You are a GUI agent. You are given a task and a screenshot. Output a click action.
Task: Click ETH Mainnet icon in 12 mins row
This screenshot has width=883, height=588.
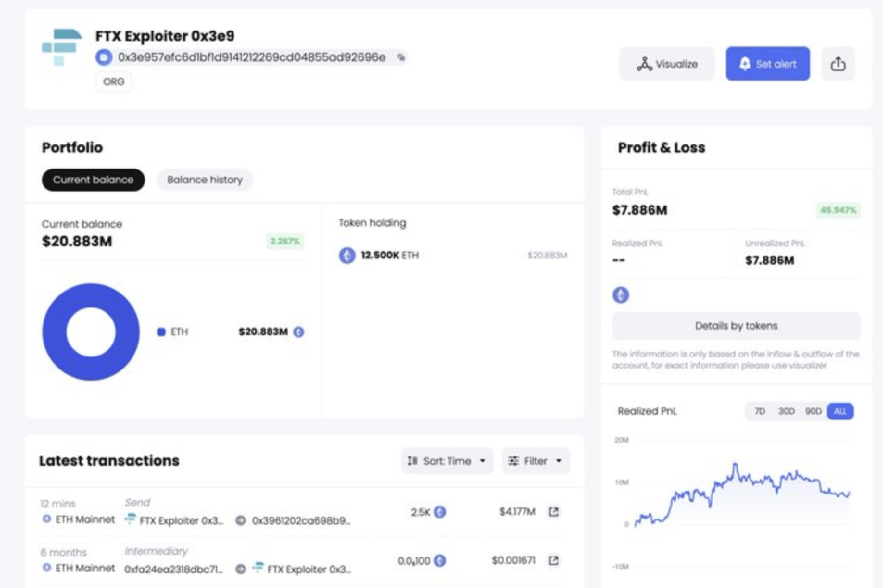pyautogui.click(x=47, y=519)
